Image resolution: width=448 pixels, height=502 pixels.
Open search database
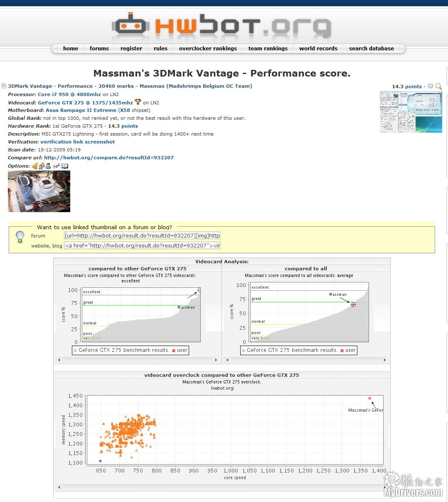click(x=372, y=49)
